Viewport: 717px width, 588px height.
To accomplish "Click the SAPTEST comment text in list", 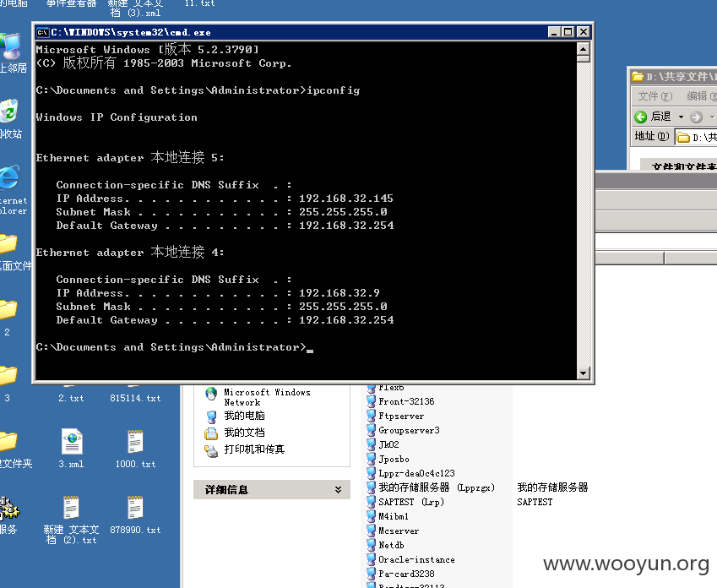I will (535, 502).
